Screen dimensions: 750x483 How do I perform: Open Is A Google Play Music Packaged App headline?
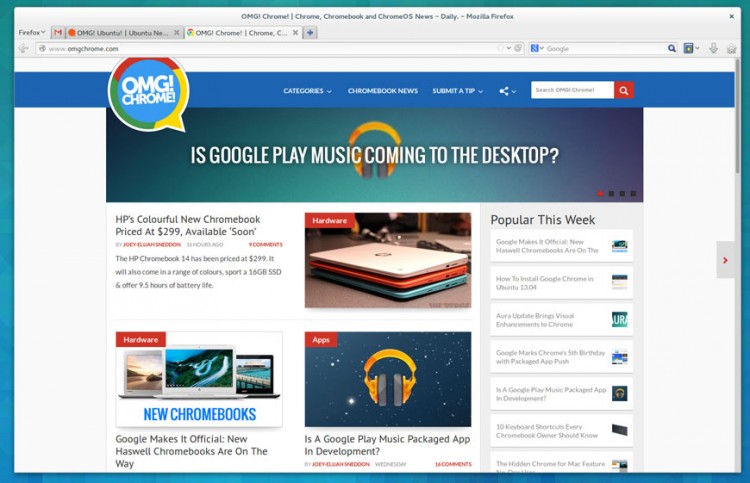click(x=387, y=445)
